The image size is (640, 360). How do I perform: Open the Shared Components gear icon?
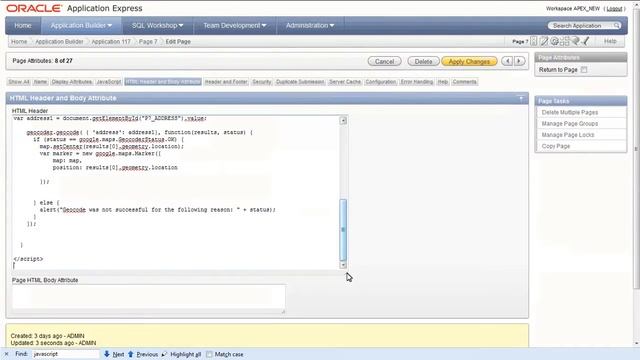click(554, 41)
